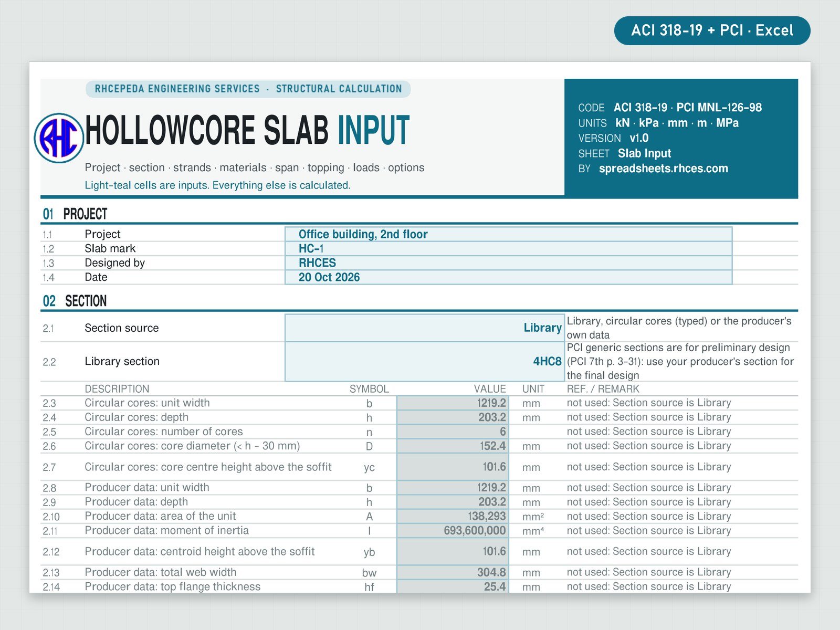This screenshot has width=840, height=630.
Task: Click the REF. / REMARK column header
Action: 603,389
